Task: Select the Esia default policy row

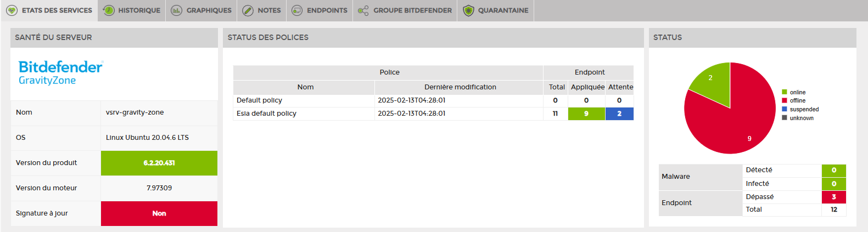Action: [433, 114]
